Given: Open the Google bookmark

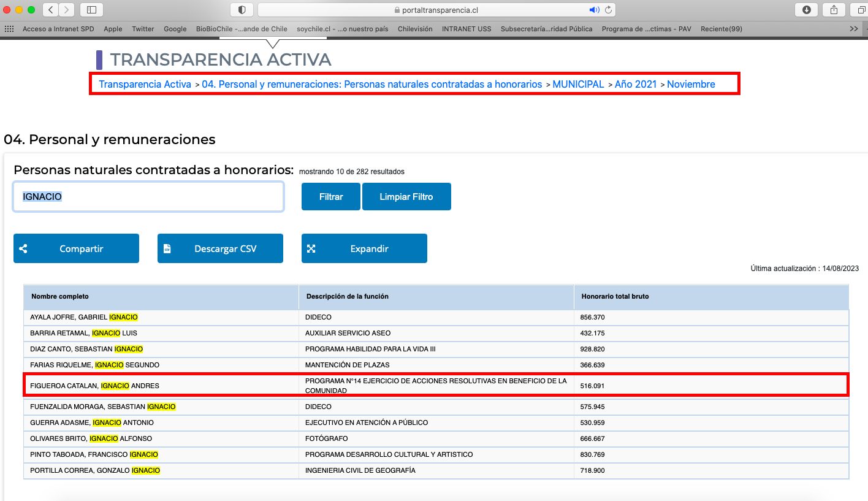Looking at the screenshot, I should pos(175,29).
